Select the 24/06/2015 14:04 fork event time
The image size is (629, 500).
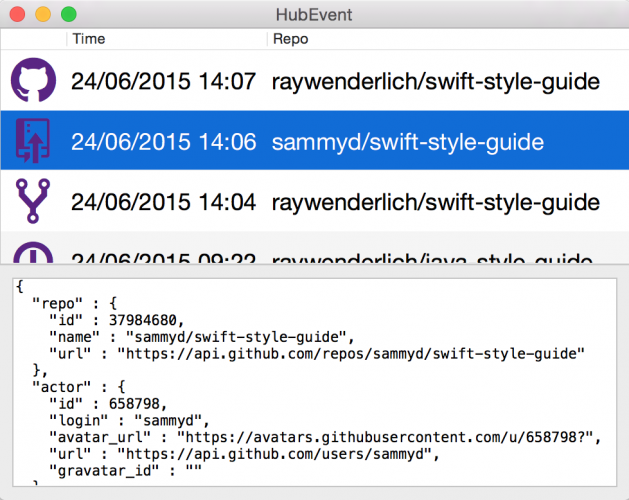[163, 202]
